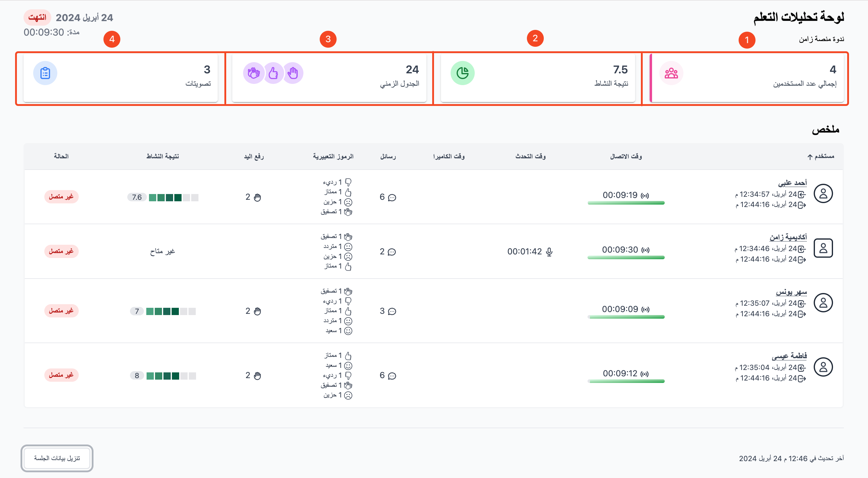Open user link أحمد علبي
The image size is (868, 478).
point(792,183)
